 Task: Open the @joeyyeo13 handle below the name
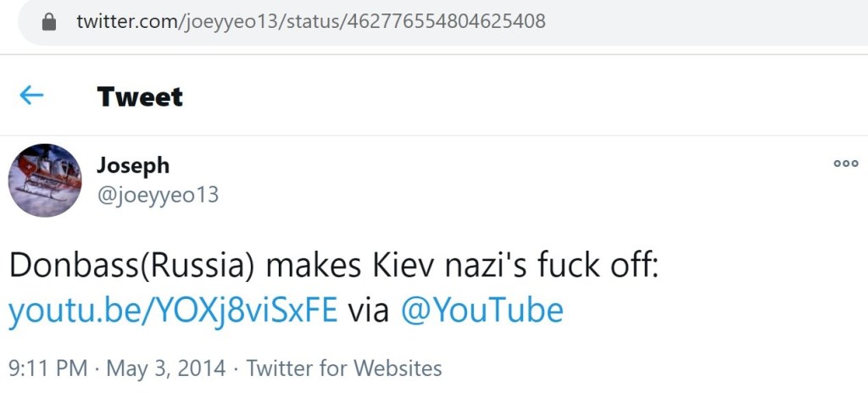158,195
